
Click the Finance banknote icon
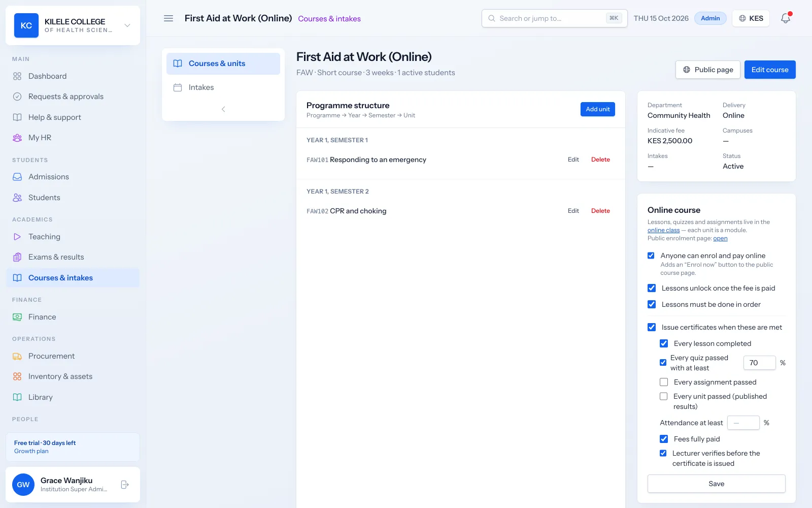click(17, 317)
